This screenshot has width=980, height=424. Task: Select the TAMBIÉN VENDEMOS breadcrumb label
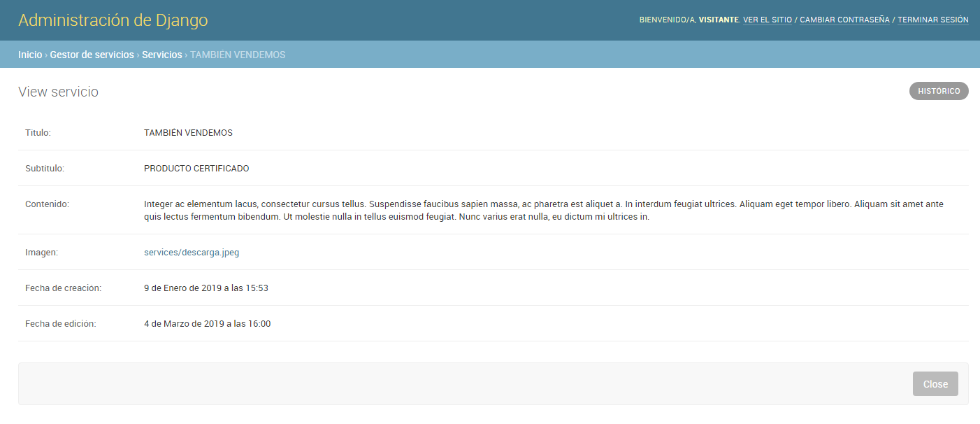[238, 54]
